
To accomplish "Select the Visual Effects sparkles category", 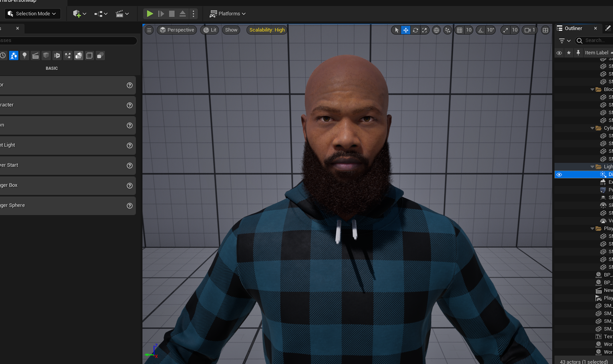I will coord(68,56).
